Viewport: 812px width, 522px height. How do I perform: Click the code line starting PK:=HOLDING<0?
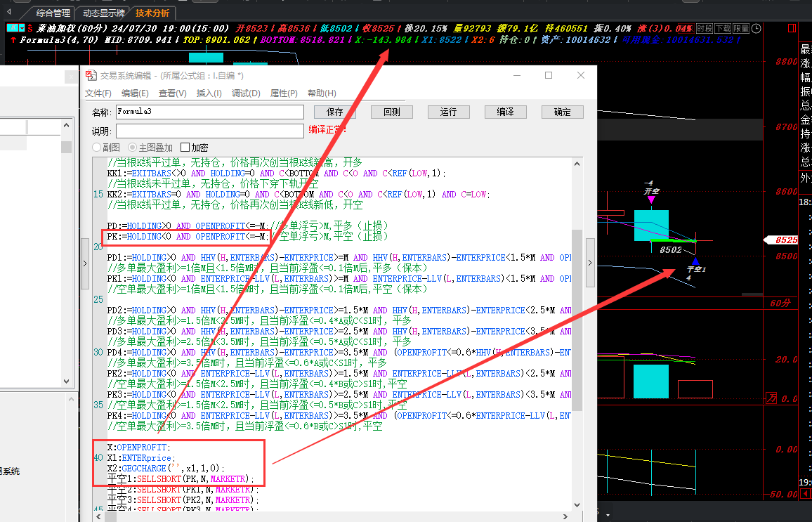pyautogui.click(x=247, y=237)
